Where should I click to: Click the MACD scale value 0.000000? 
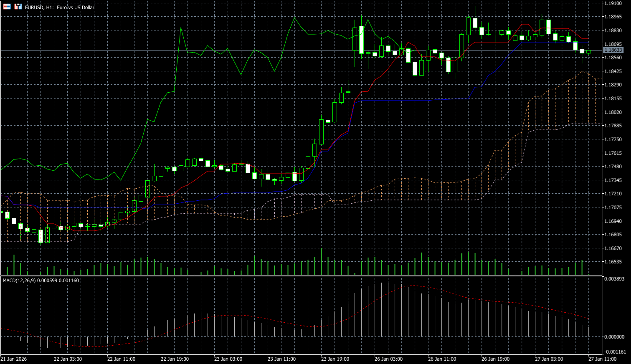[615, 337]
